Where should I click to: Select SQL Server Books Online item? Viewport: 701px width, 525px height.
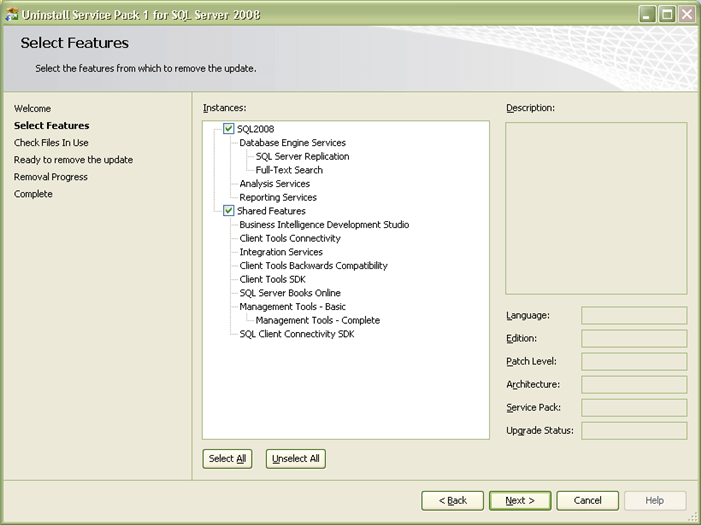290,293
